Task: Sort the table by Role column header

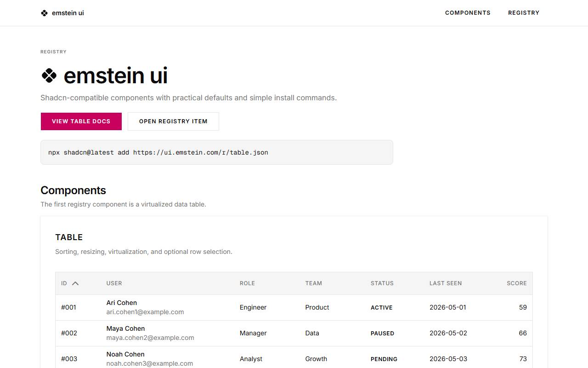Action: (247, 283)
